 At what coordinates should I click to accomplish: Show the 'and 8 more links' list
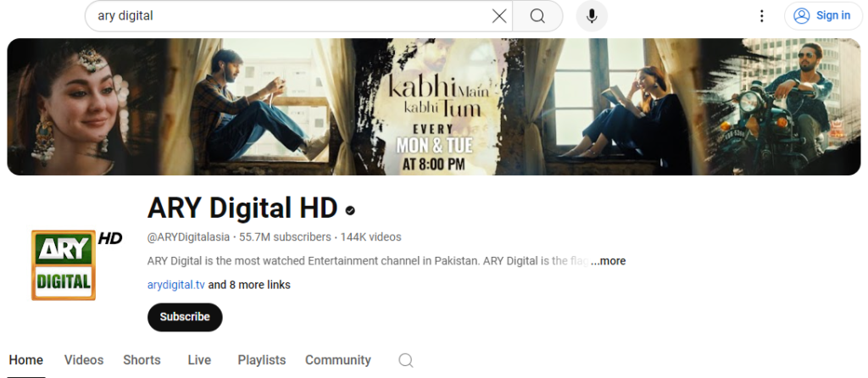[x=249, y=285]
